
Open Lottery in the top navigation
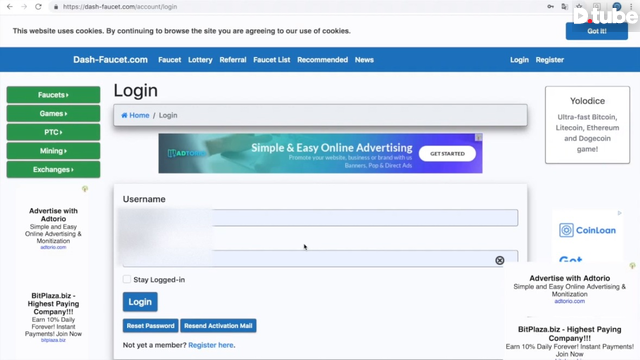point(200,60)
